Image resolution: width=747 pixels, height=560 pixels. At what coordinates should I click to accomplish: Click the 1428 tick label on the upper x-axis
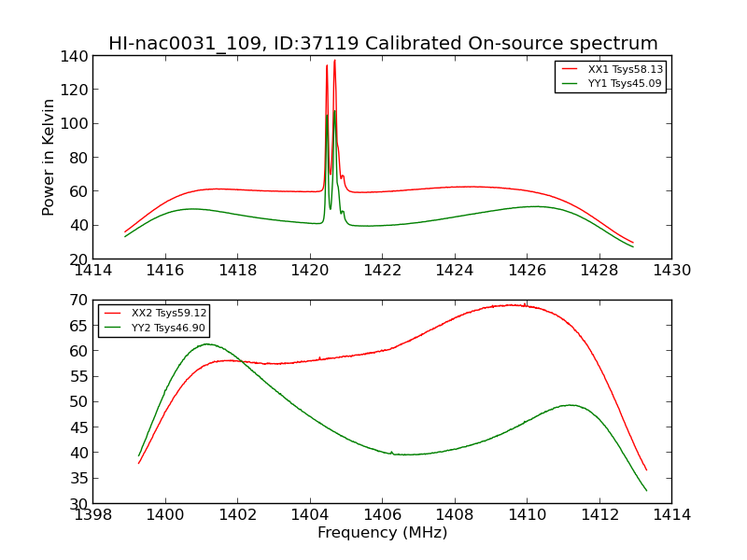pyautogui.click(x=599, y=271)
